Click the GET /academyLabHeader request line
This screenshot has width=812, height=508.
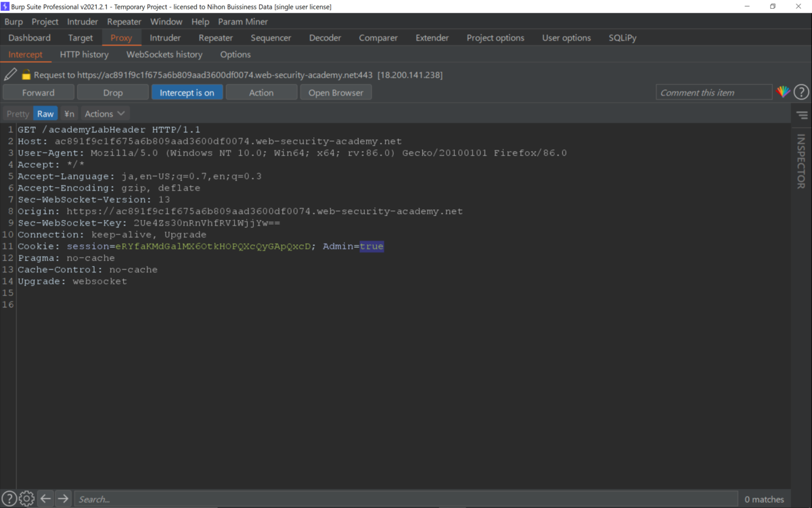point(109,129)
